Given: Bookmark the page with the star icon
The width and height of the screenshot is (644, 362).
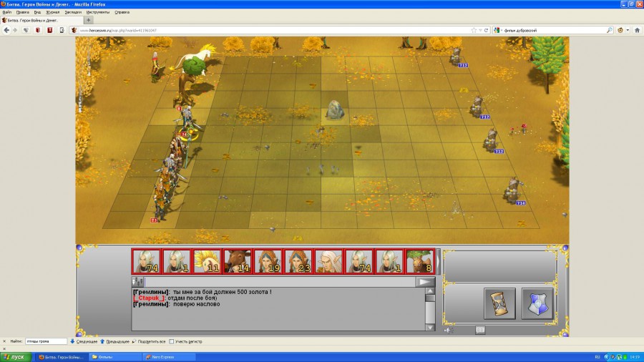Looking at the screenshot, I should coord(474,30).
